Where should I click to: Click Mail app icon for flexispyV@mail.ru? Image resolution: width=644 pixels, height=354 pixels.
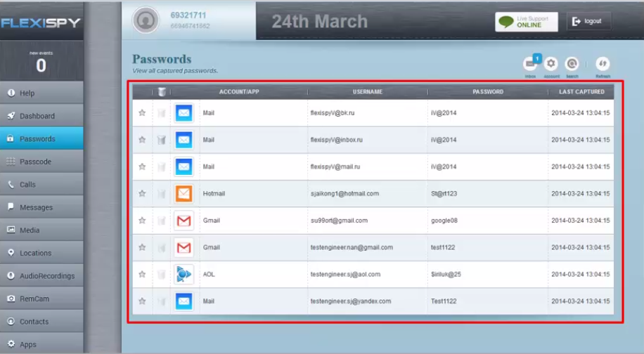pyautogui.click(x=183, y=166)
